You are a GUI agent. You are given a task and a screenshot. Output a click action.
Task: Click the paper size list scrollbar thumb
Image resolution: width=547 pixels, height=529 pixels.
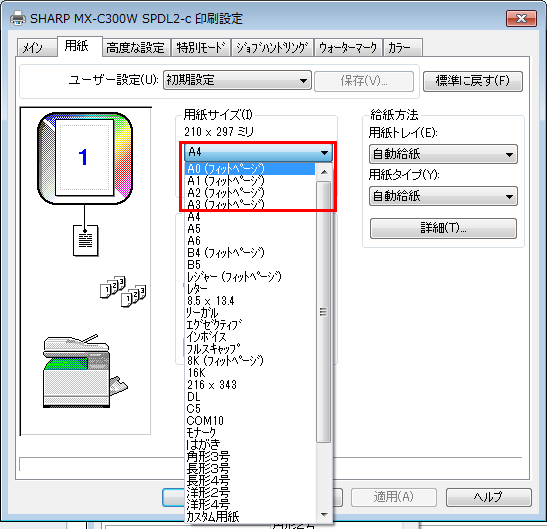click(324, 312)
